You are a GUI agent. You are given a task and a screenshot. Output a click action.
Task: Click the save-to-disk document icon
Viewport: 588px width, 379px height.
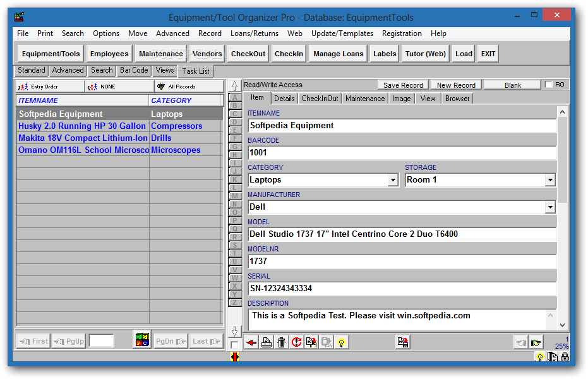[403, 342]
